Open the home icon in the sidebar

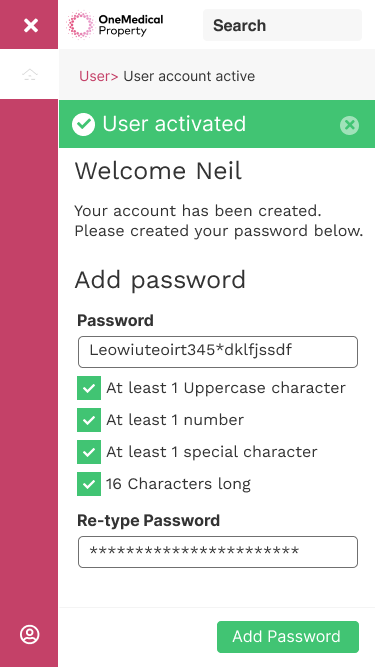coord(30,75)
